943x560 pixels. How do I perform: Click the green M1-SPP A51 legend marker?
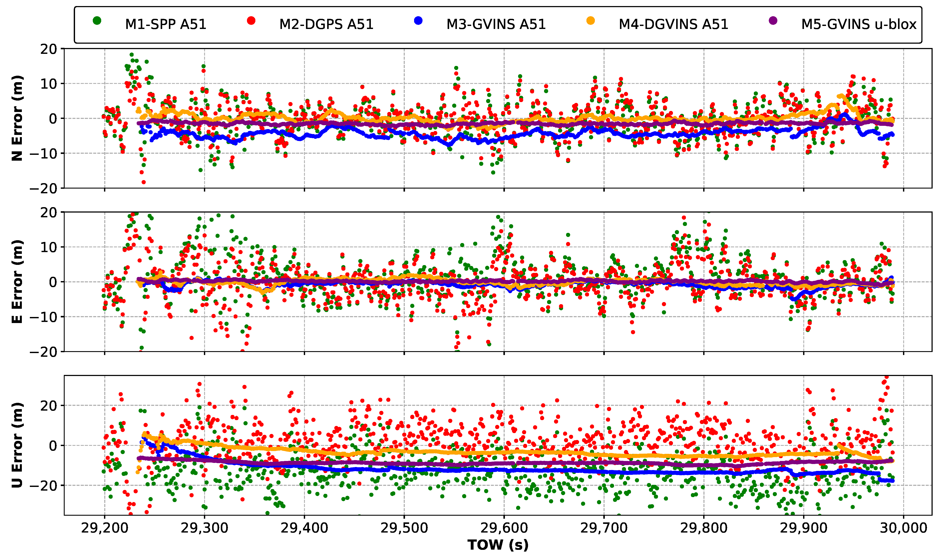point(97,21)
